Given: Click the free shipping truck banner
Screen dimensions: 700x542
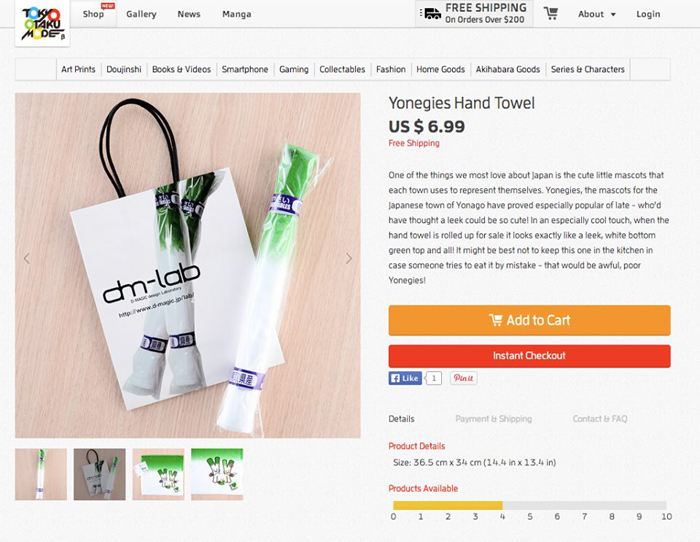Looking at the screenshot, I should tap(474, 14).
